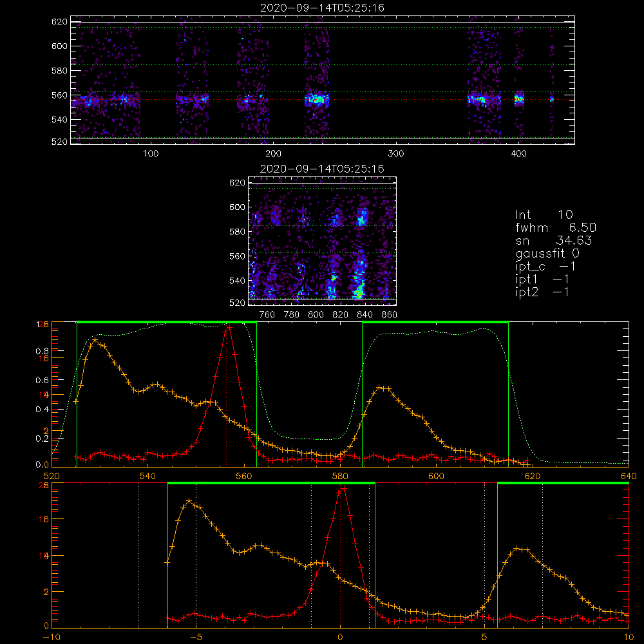Viewport: 644px width, 644px height.
Task: Click x-axis label 520 on third plot
Action: click(x=52, y=476)
